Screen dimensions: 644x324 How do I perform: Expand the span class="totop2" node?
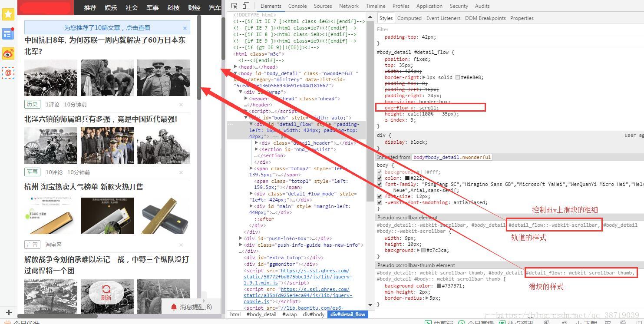click(251, 168)
